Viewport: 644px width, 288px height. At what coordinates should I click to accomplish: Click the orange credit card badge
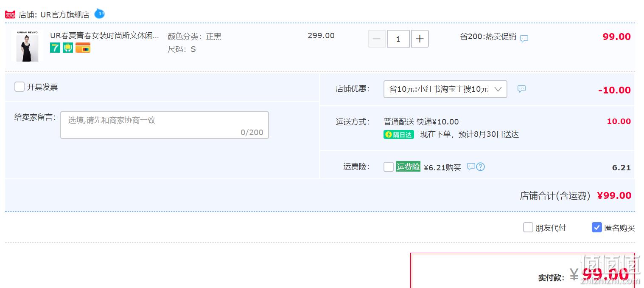pos(83,48)
